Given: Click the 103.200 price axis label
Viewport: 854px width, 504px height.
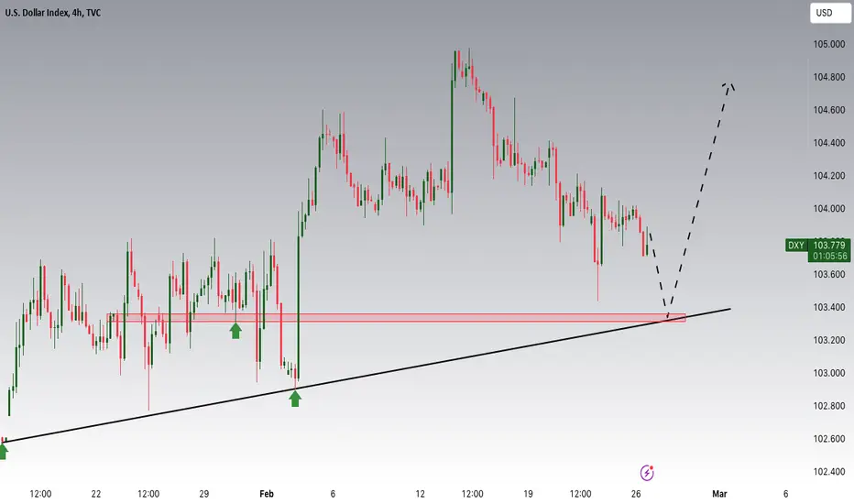Looking at the screenshot, I should (x=829, y=340).
